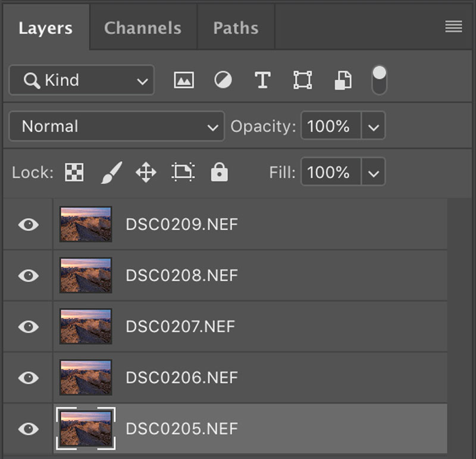The height and width of the screenshot is (459, 476).
Task: Prevent auto-nesting in artboards lock icon
Action: (x=183, y=172)
